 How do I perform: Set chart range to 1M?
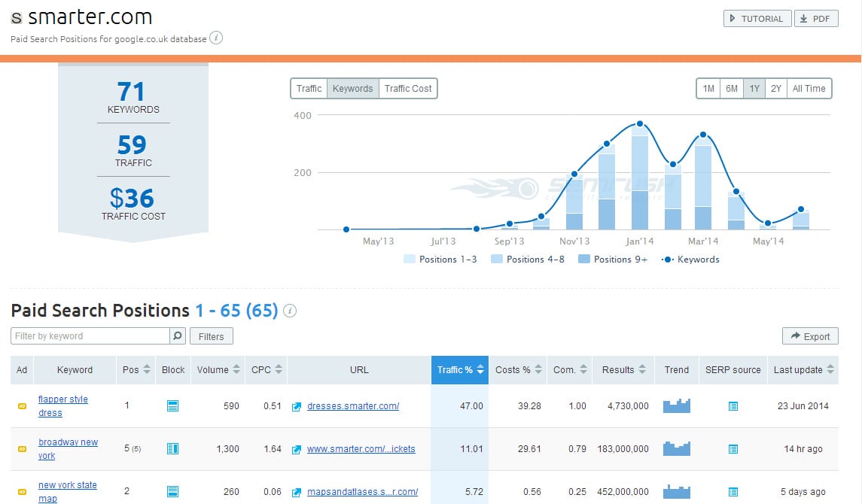tap(708, 89)
